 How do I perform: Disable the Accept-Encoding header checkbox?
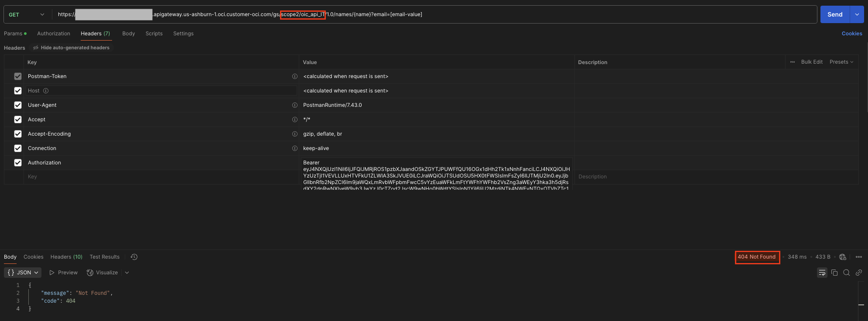(18, 134)
